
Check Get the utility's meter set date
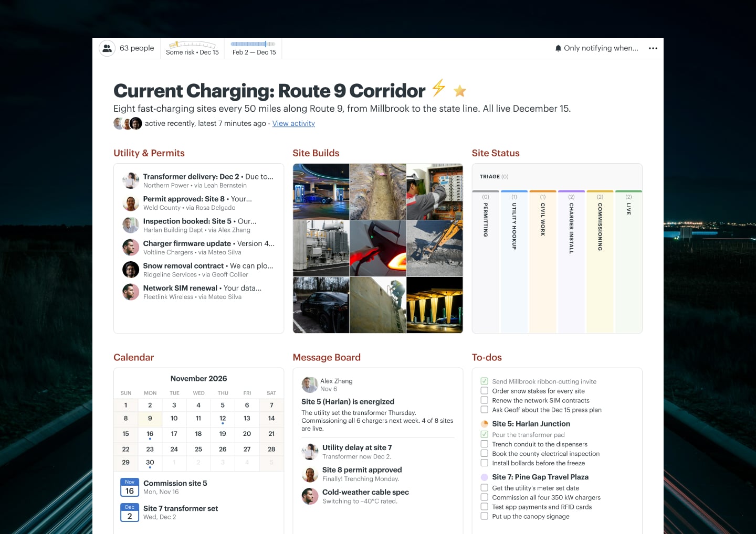tap(485, 488)
